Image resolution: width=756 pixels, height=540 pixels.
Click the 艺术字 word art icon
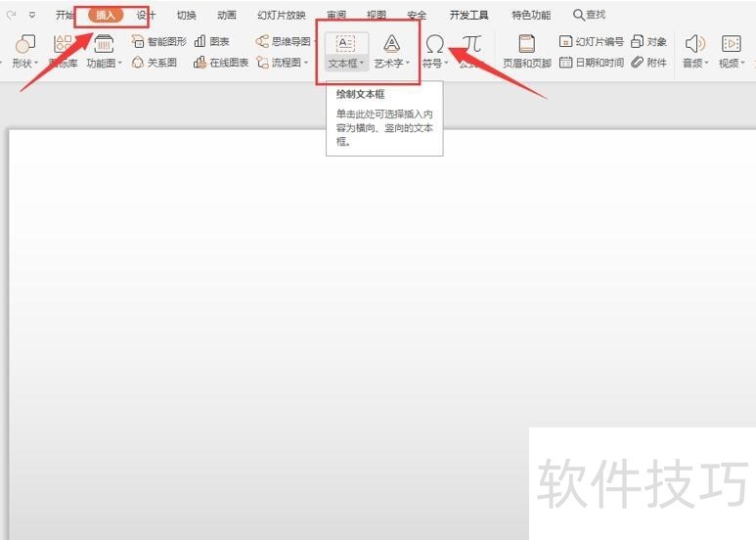(392, 44)
